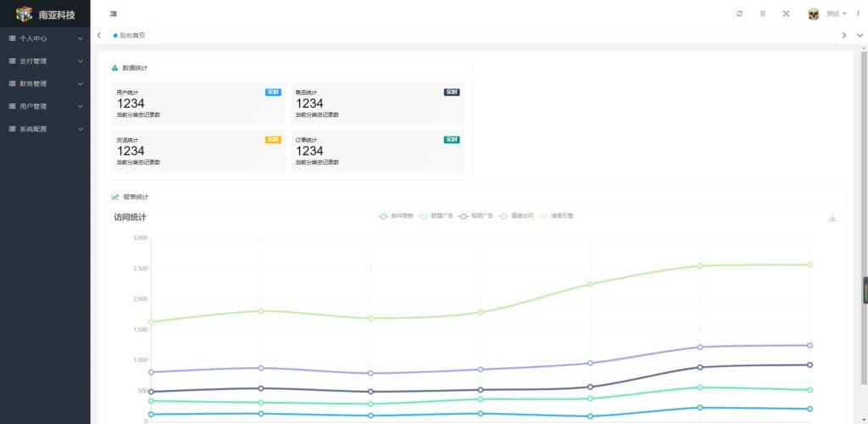This screenshot has height=424, width=868.
Task: Open the 测试 user dropdown
Action: pos(836,14)
